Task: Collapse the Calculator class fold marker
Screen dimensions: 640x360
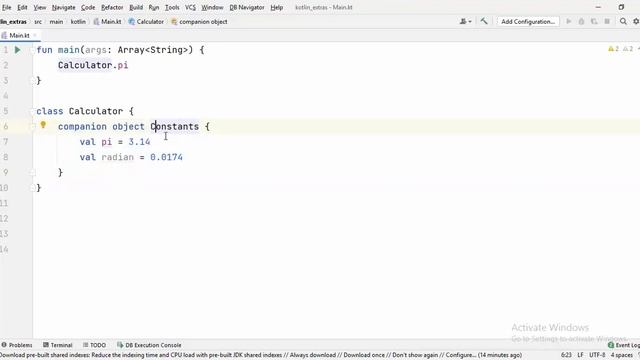Action: pyautogui.click(x=33, y=111)
